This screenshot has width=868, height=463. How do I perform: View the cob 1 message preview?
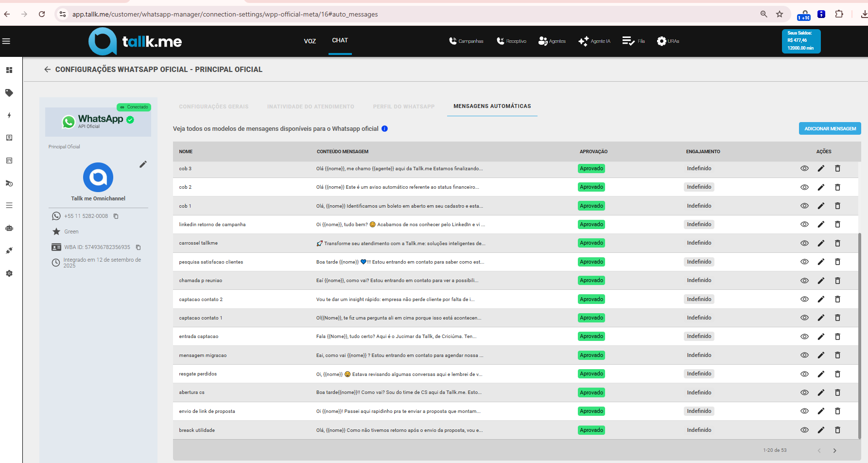(x=804, y=206)
